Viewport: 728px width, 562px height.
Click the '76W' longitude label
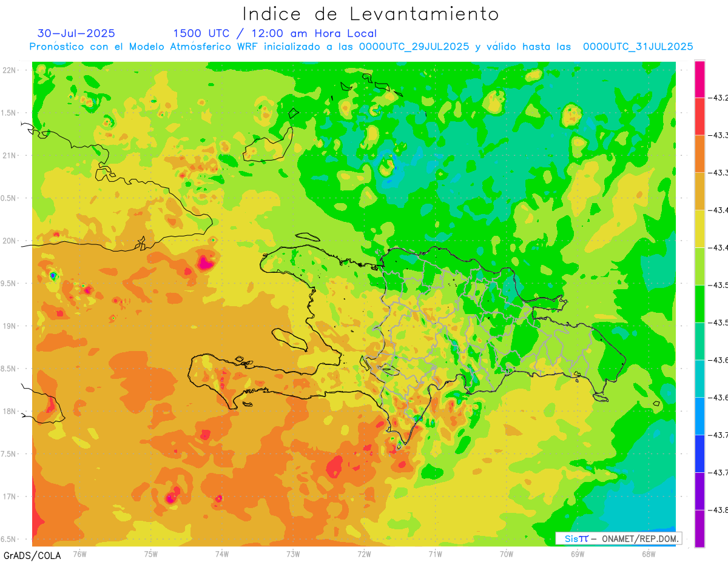(x=79, y=554)
